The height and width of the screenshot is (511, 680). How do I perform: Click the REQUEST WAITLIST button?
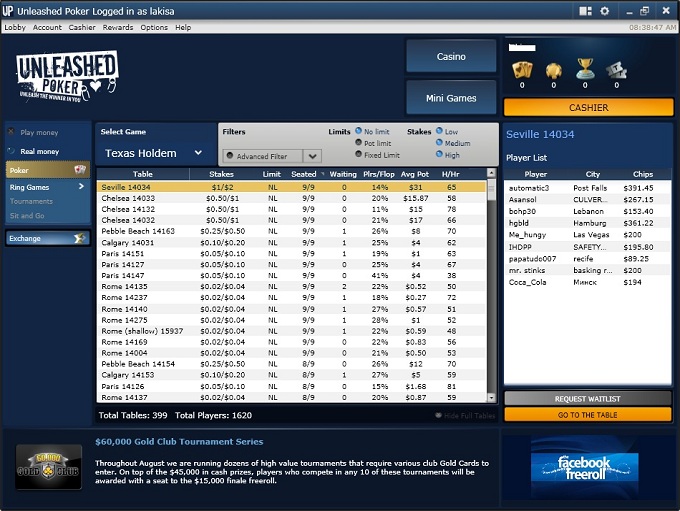pos(587,399)
